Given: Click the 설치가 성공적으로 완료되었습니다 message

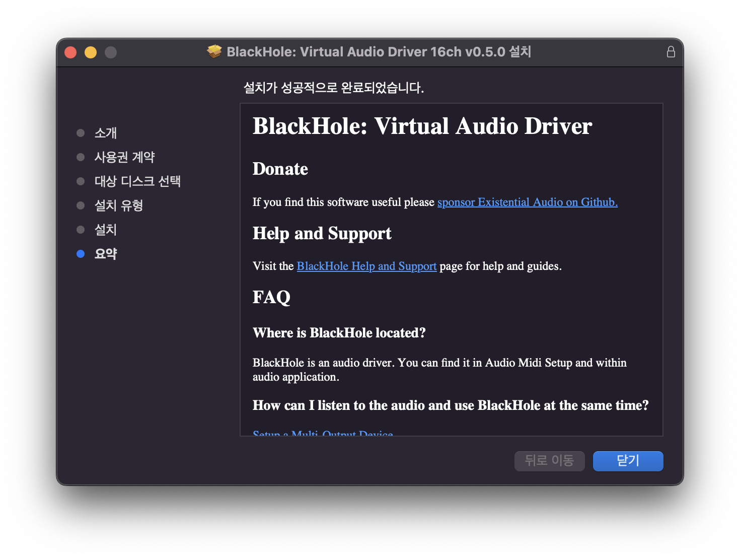Looking at the screenshot, I should tap(334, 88).
